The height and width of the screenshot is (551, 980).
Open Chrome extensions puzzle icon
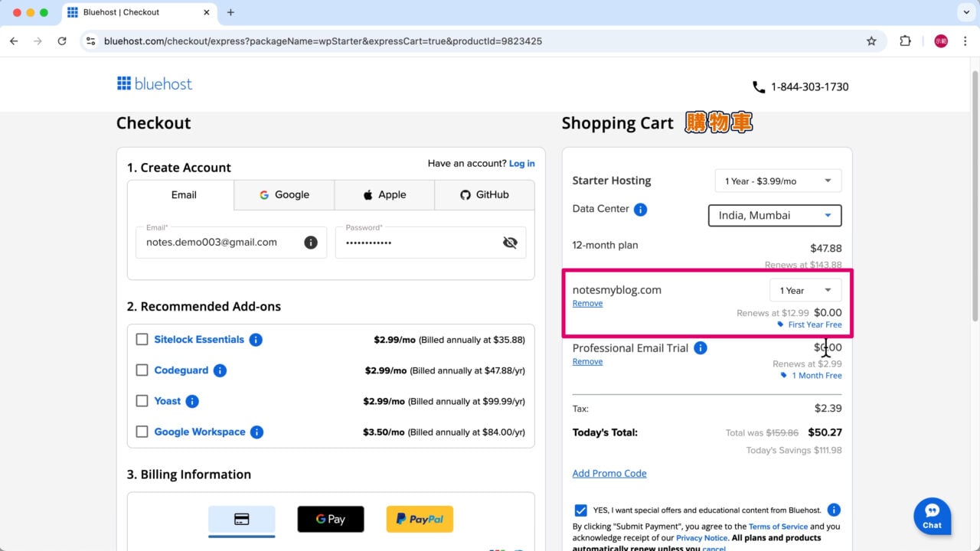pyautogui.click(x=905, y=41)
